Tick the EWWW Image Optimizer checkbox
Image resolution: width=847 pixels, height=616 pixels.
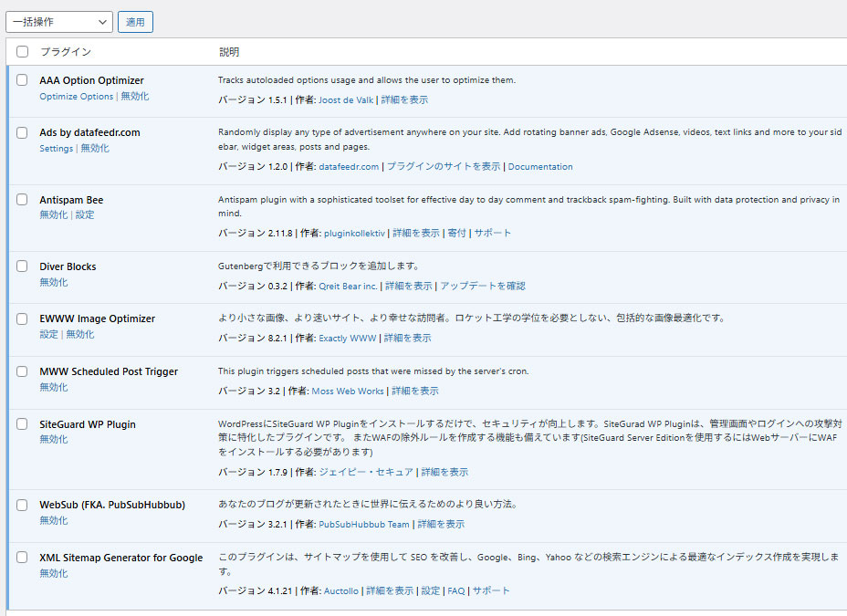click(x=23, y=318)
